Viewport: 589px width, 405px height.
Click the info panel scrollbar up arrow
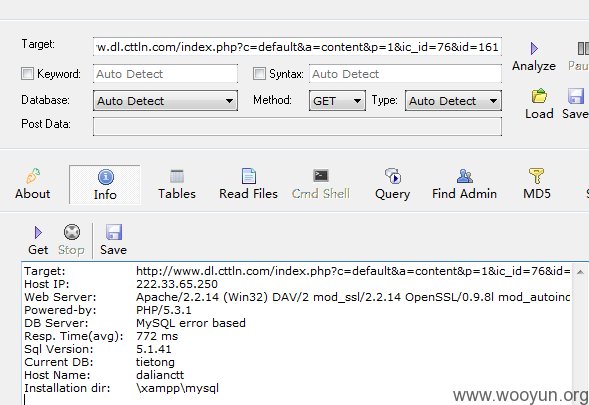point(580,272)
